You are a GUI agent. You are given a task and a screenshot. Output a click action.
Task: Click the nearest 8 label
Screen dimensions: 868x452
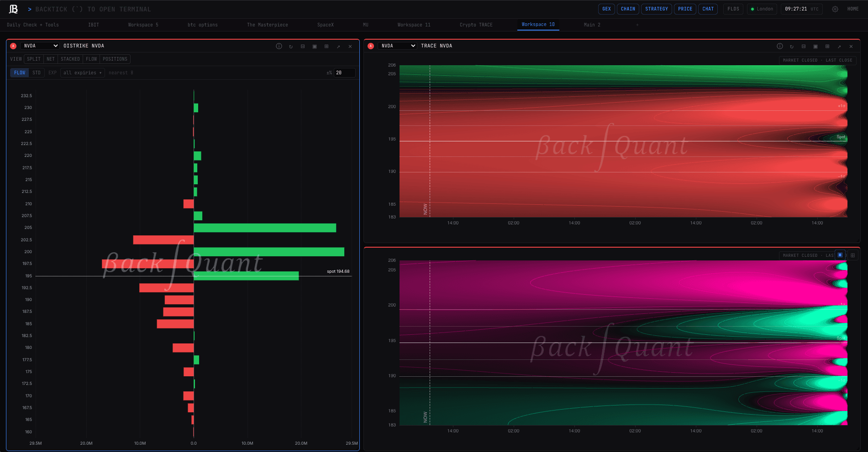click(x=121, y=73)
